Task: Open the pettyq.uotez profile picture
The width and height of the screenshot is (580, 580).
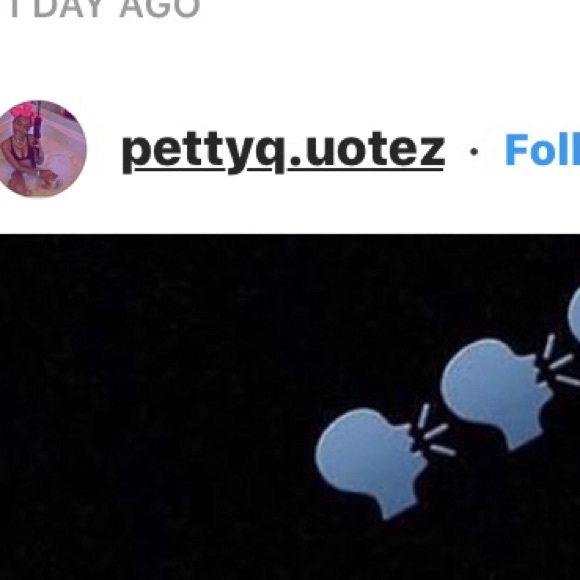Action: click(42, 149)
